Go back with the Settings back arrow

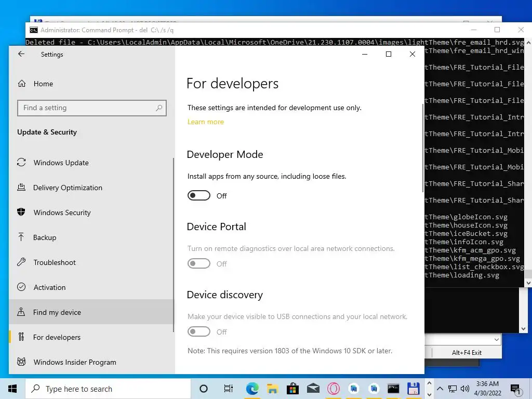21,54
